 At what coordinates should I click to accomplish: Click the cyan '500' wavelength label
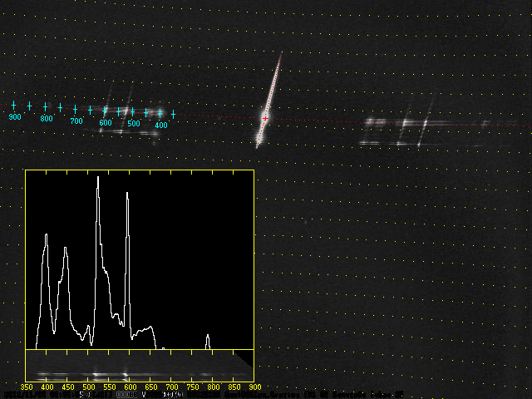[x=134, y=124]
